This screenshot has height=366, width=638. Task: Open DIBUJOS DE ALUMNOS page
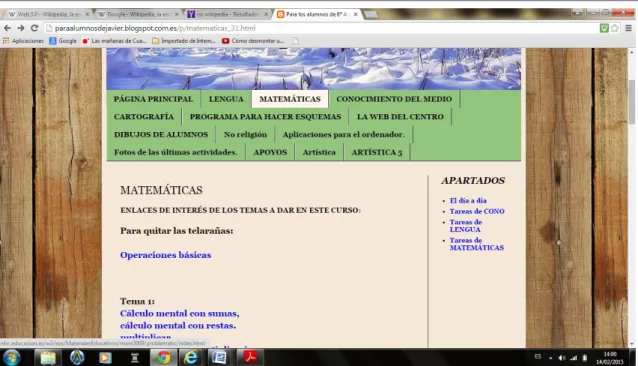coord(161,135)
